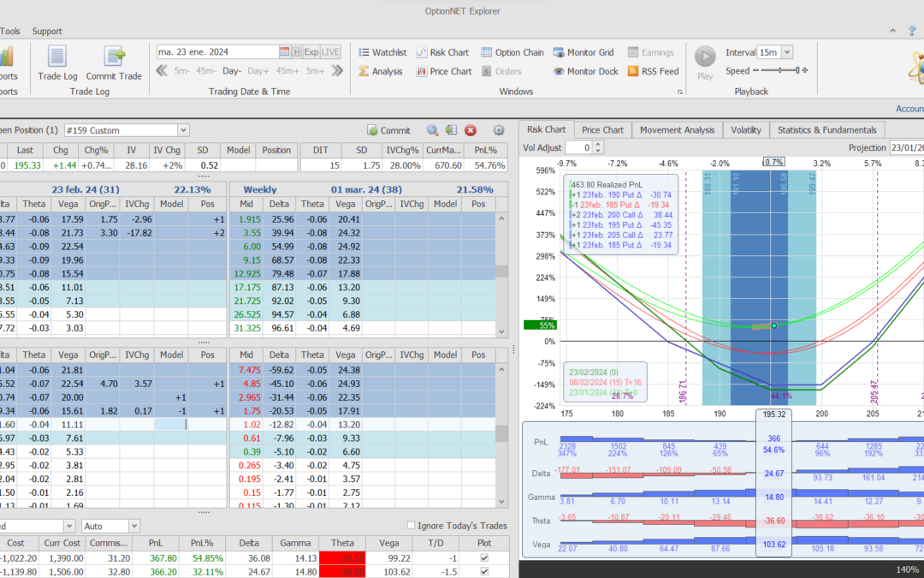The image size is (924, 578).
Task: Click the position settings gear icon
Action: (x=499, y=130)
